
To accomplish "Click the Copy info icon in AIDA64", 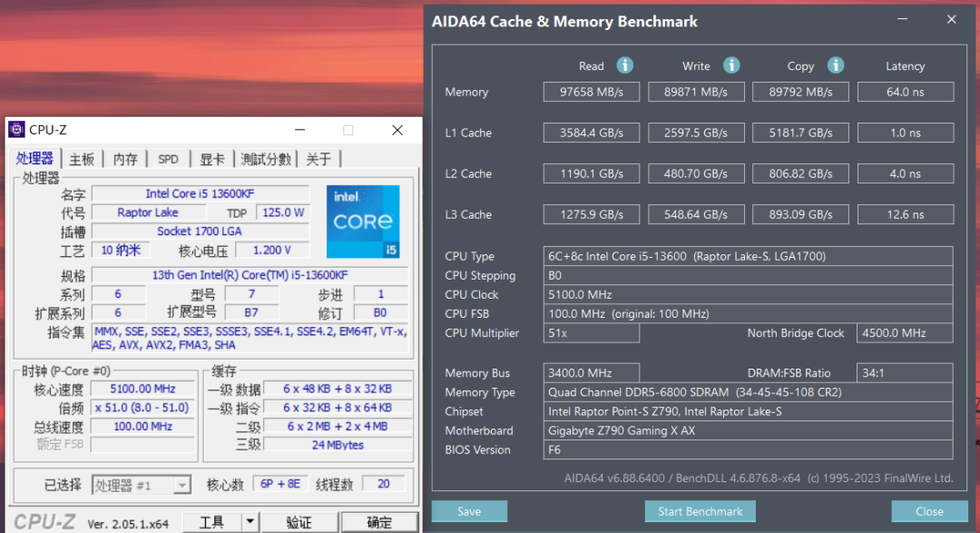I will [x=836, y=65].
